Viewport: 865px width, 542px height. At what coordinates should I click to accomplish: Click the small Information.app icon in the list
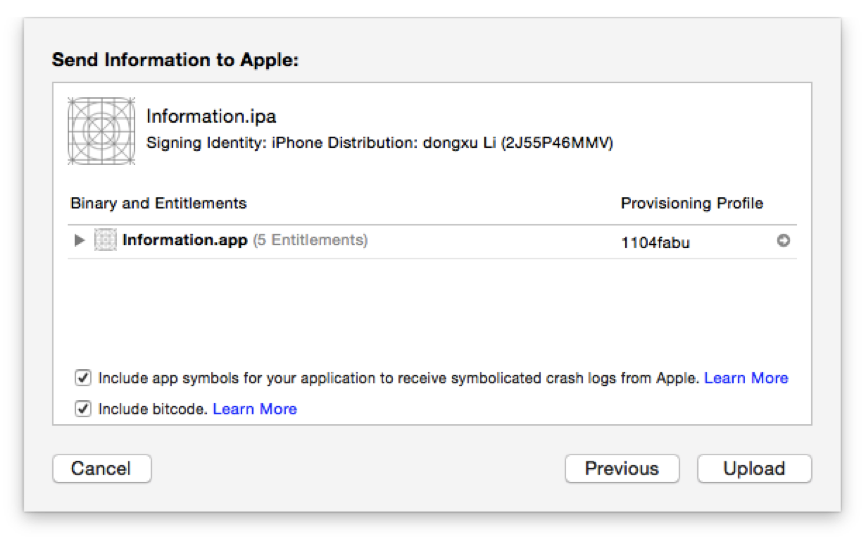tap(105, 240)
